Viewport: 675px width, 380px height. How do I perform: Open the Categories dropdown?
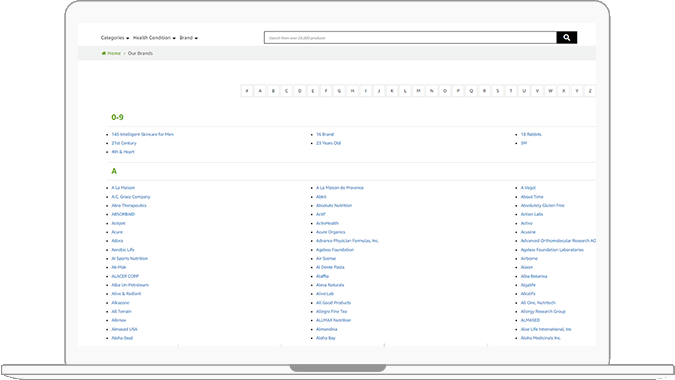(115, 38)
